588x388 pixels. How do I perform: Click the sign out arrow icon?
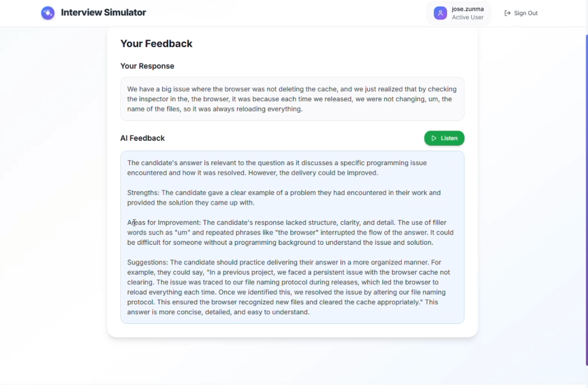click(507, 13)
